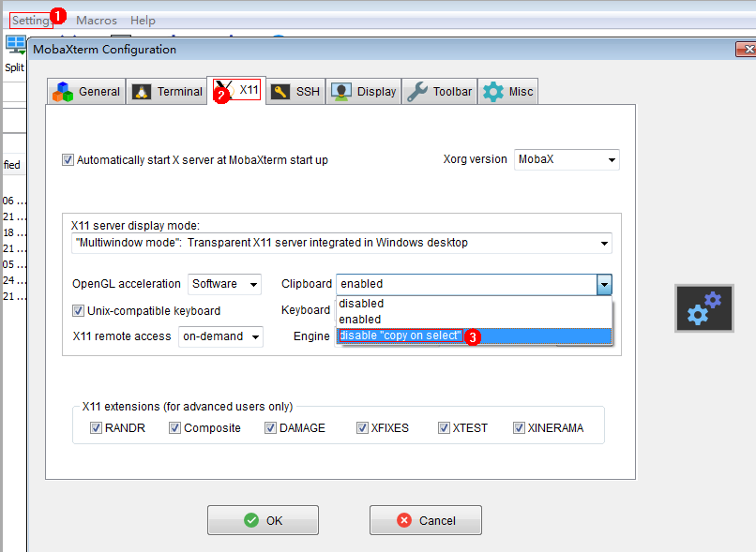
Task: Toggle the RANDR extension checkbox
Action: 96,427
